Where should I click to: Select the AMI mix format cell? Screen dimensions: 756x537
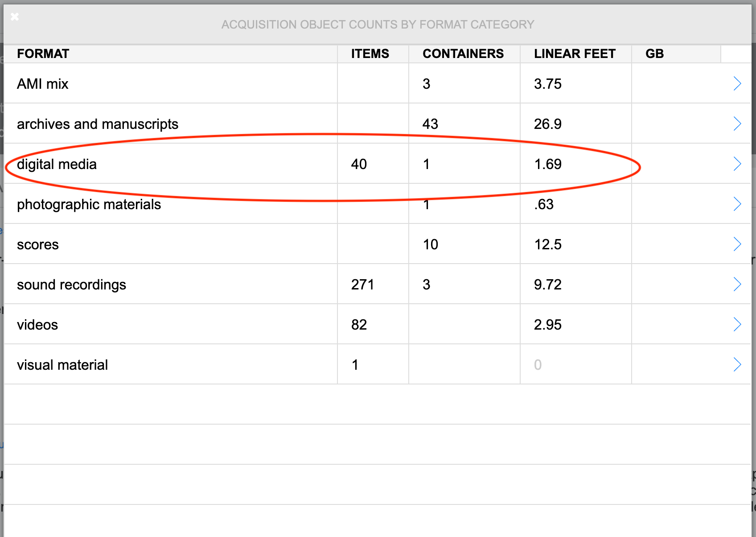171,83
